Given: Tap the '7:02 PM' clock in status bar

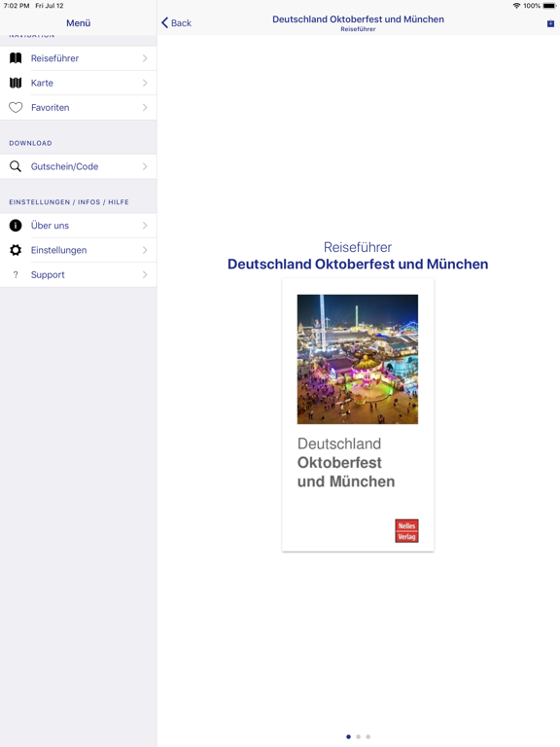Looking at the screenshot, I should coord(17,6).
